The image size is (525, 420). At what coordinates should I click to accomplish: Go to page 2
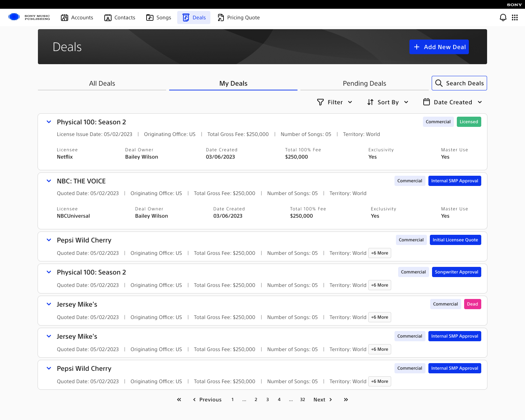click(x=256, y=400)
